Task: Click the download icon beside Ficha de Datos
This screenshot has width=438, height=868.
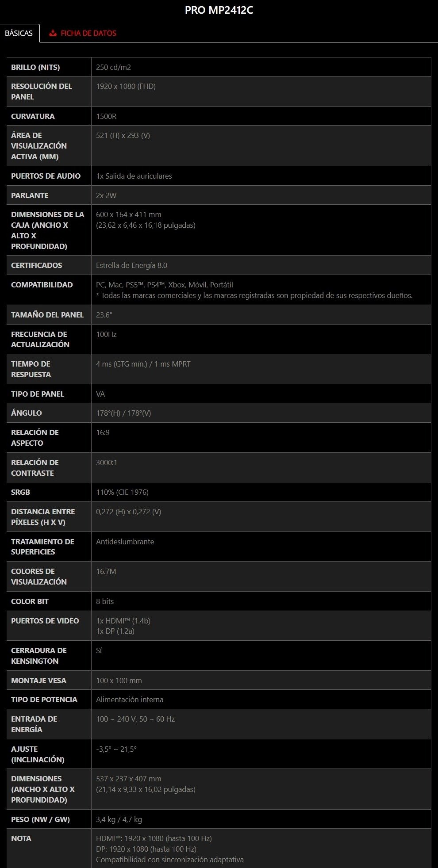Action: [x=53, y=33]
